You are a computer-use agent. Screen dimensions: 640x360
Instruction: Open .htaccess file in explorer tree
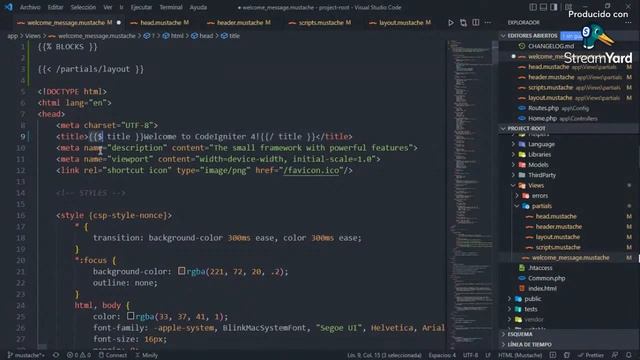coord(540,268)
